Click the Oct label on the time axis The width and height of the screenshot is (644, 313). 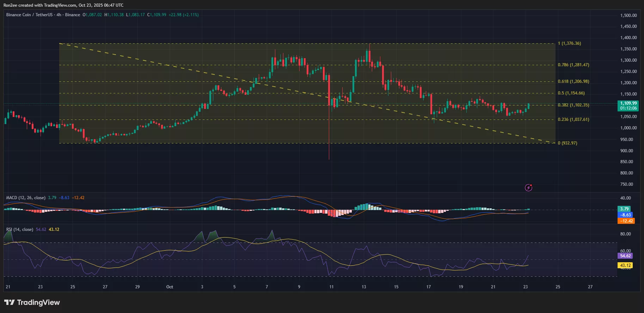coord(170,287)
